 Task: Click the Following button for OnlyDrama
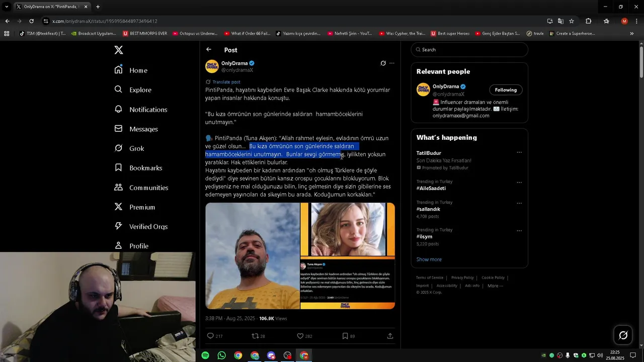coord(506,90)
